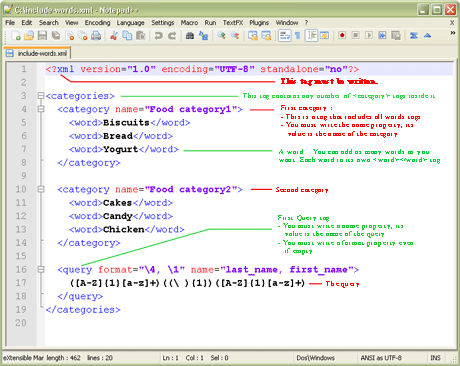Screen dimensions: 460x366
Task: Click the closing </categories> tag
Action: pos(83,310)
